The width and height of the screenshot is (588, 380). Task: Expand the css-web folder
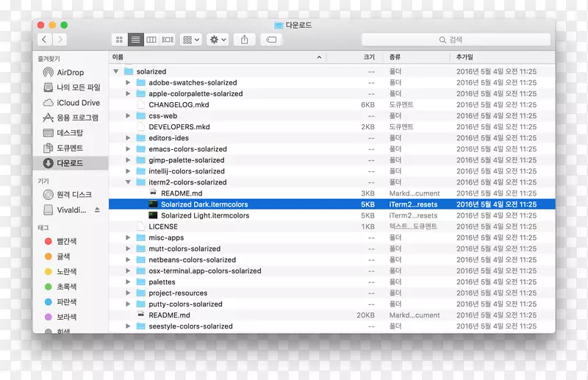tap(128, 115)
